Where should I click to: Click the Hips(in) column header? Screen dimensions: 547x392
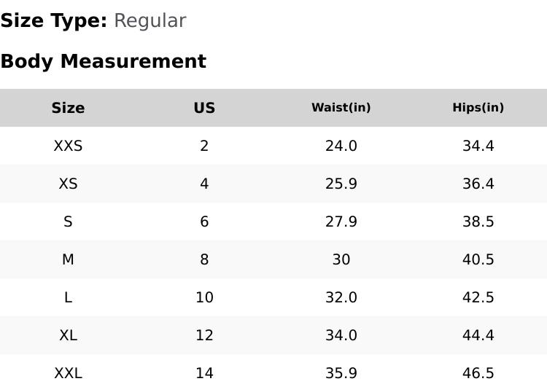[x=478, y=108]
